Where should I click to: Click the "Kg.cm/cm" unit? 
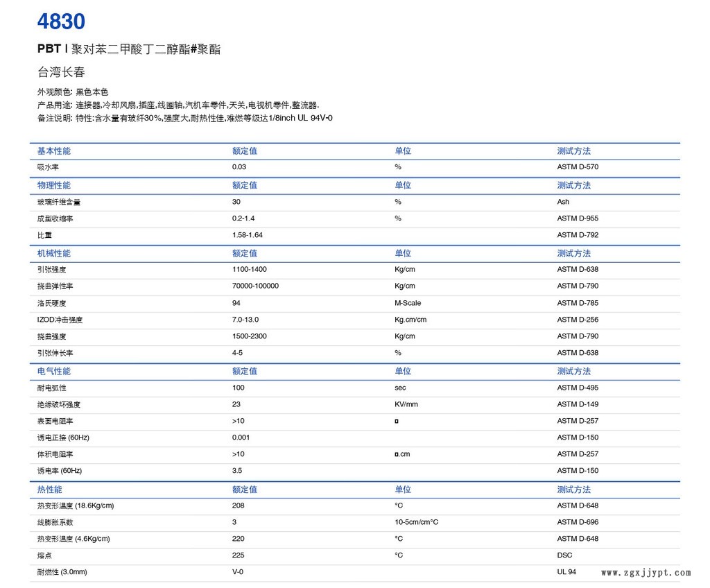point(410,320)
